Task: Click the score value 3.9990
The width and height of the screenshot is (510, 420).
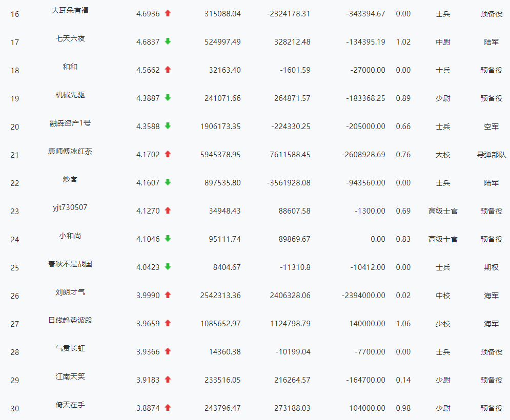Action: tap(148, 296)
